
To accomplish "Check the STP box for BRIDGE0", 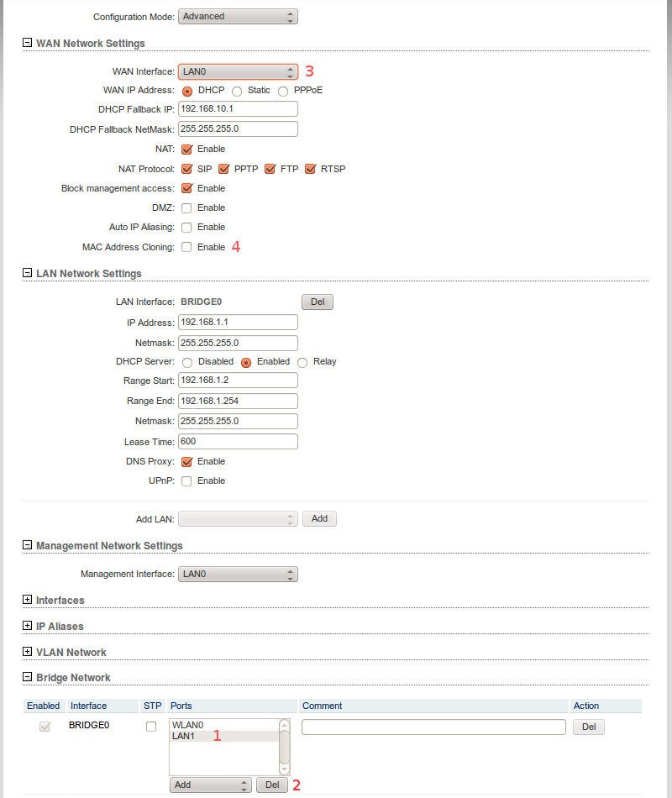I will (151, 727).
